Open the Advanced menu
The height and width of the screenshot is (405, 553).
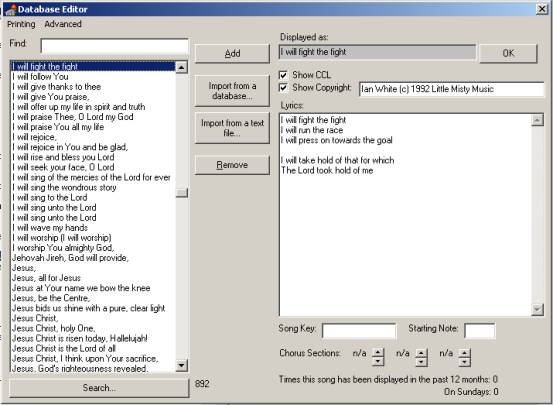(x=63, y=24)
